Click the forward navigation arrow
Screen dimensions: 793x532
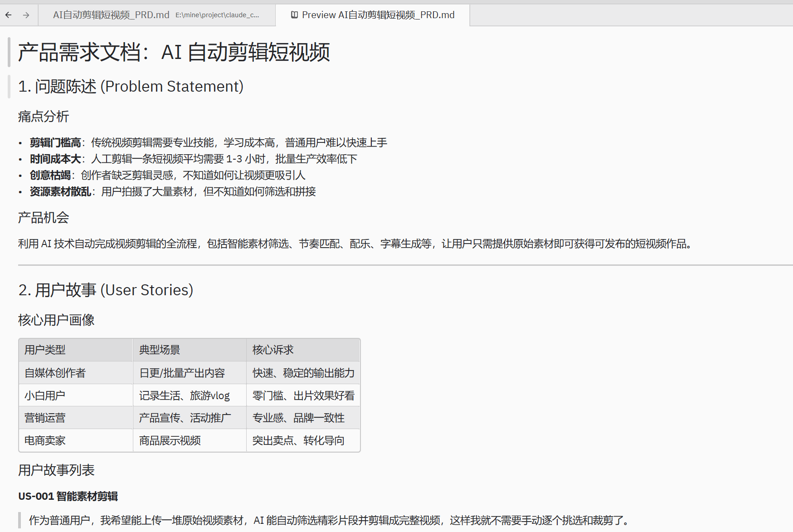click(26, 15)
